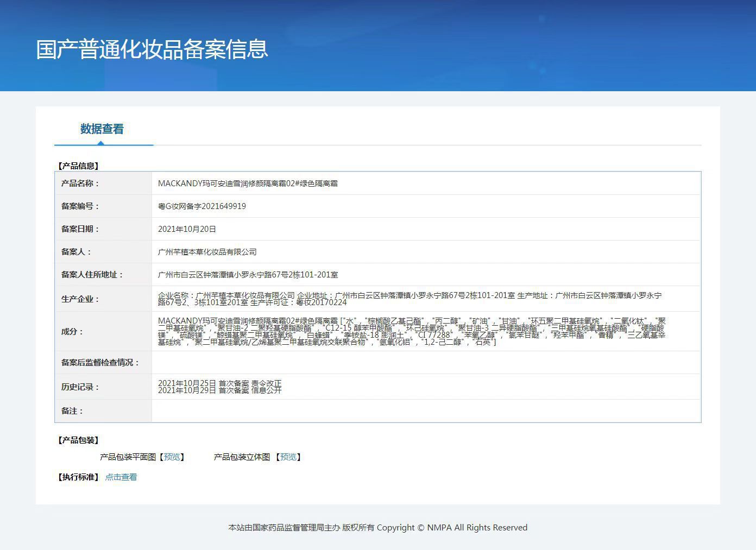Click the 【执行标准】 label
756x550 pixels.
[x=78, y=477]
